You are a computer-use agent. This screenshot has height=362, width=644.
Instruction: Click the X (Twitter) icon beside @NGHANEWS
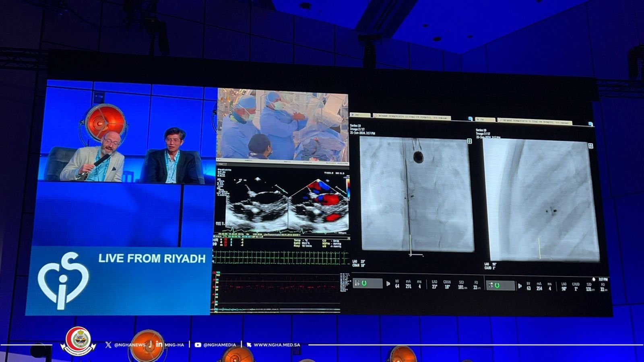pyautogui.click(x=108, y=345)
